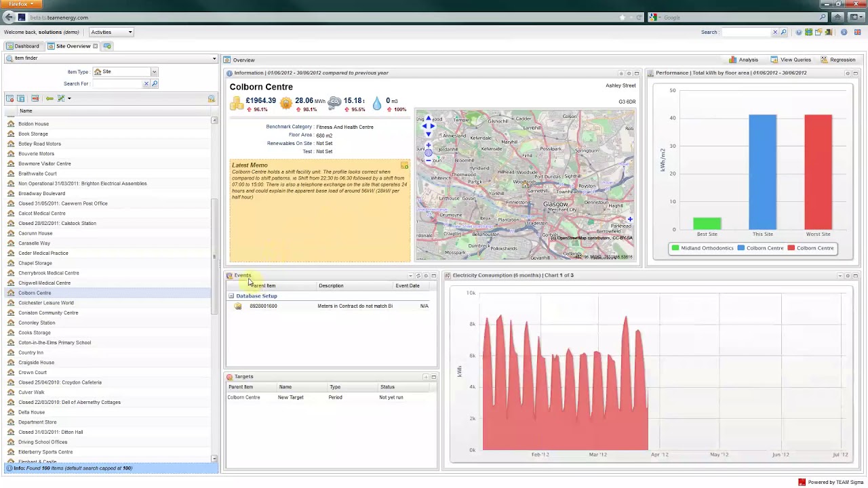
Task: Click the second item list toolbar icon
Action: click(x=21, y=98)
